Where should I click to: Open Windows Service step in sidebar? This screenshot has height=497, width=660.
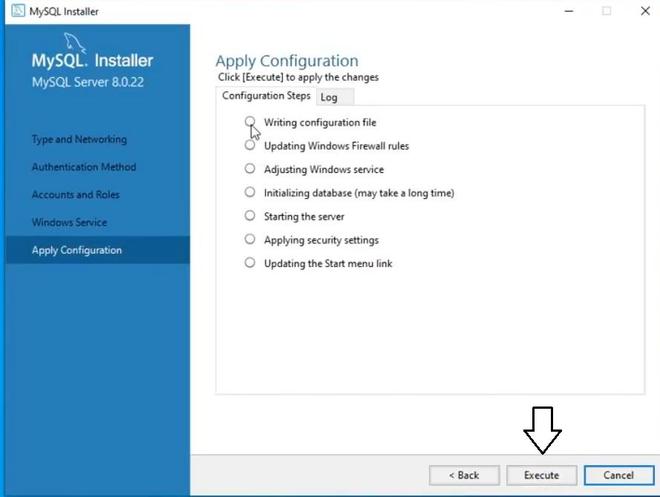click(x=69, y=222)
